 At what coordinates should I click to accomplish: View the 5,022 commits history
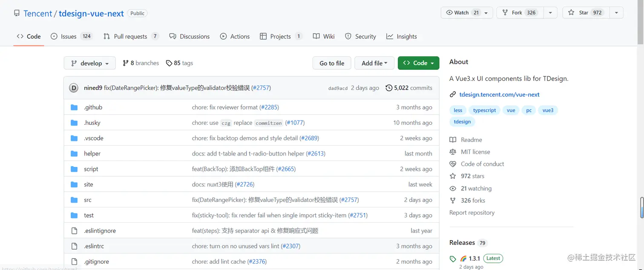tap(409, 88)
